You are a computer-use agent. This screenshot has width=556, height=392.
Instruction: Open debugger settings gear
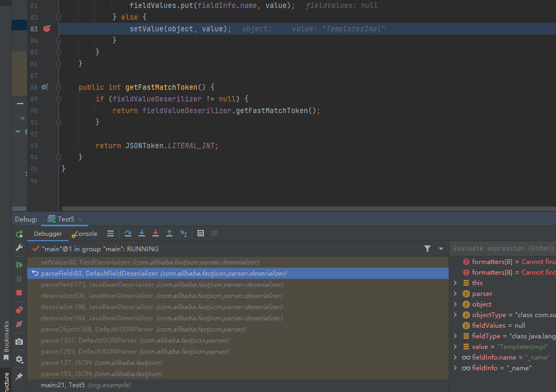[x=19, y=359]
